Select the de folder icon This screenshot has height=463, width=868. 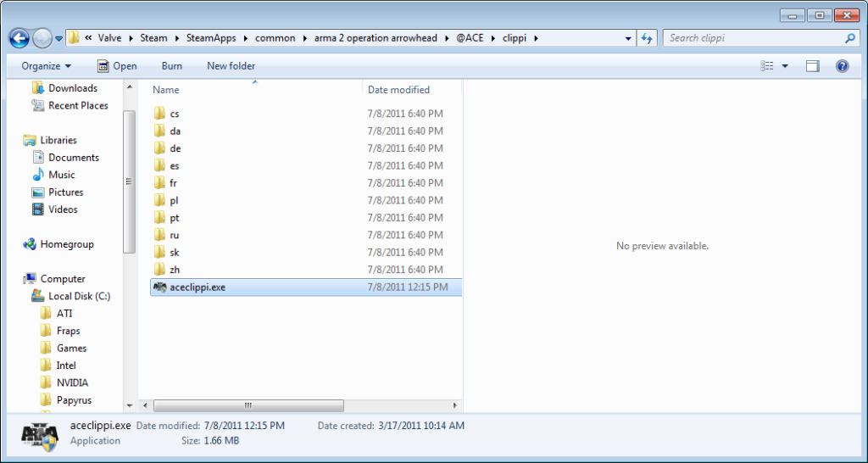coord(159,148)
